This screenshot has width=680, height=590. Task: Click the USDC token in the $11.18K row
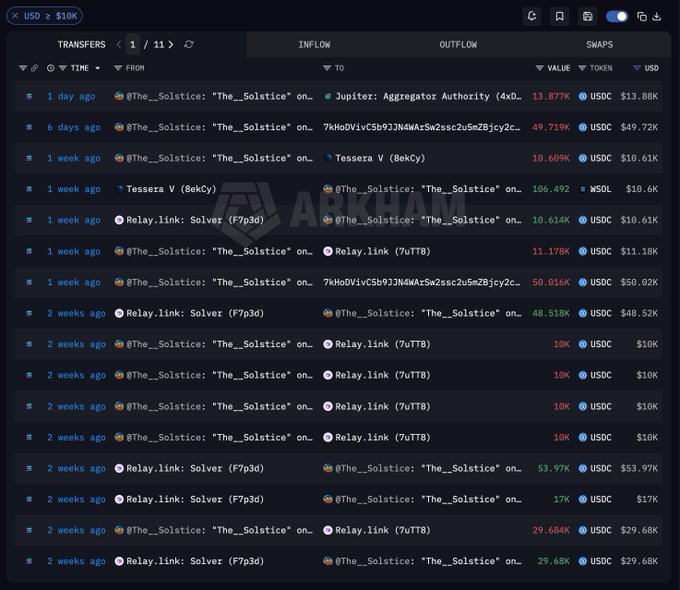(601, 251)
